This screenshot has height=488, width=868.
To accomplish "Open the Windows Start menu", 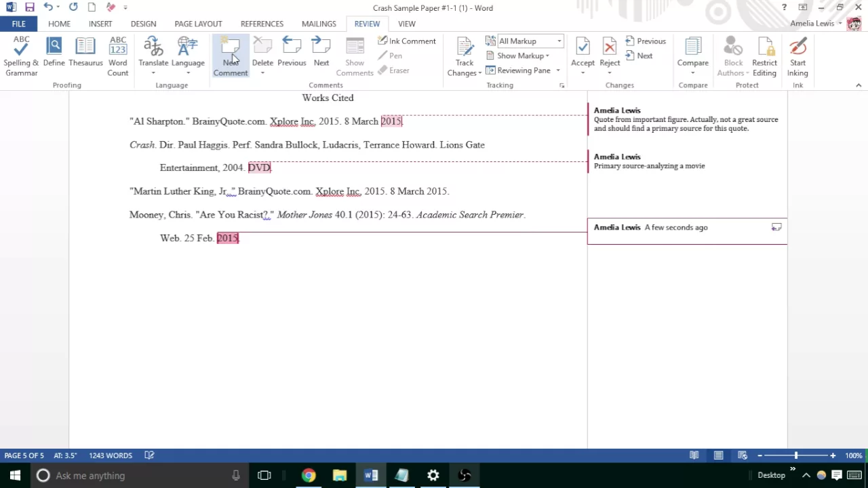I will pos(15,475).
